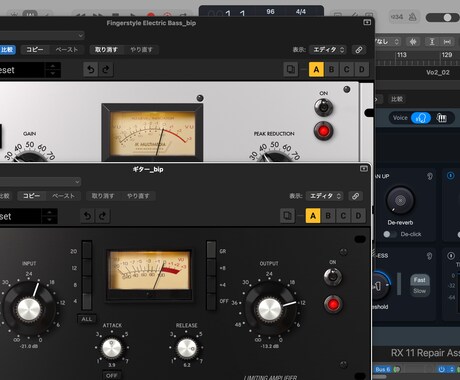
Task: Click redo arrow icon in bass plugin toolbar
Action: point(106,69)
